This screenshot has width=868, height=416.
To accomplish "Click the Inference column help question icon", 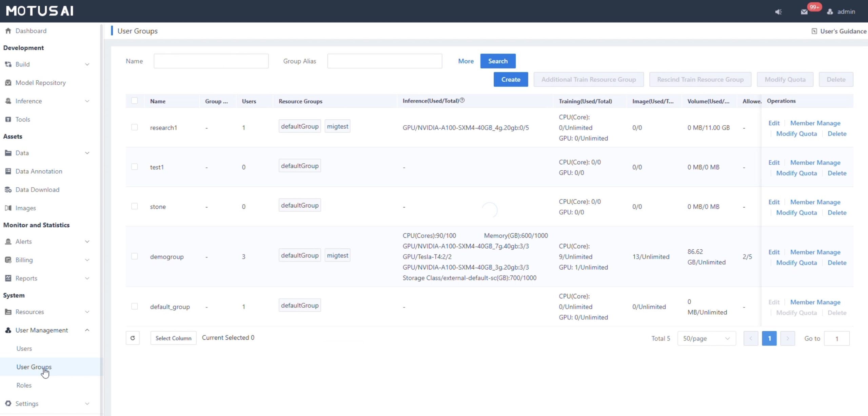I will pyautogui.click(x=462, y=100).
